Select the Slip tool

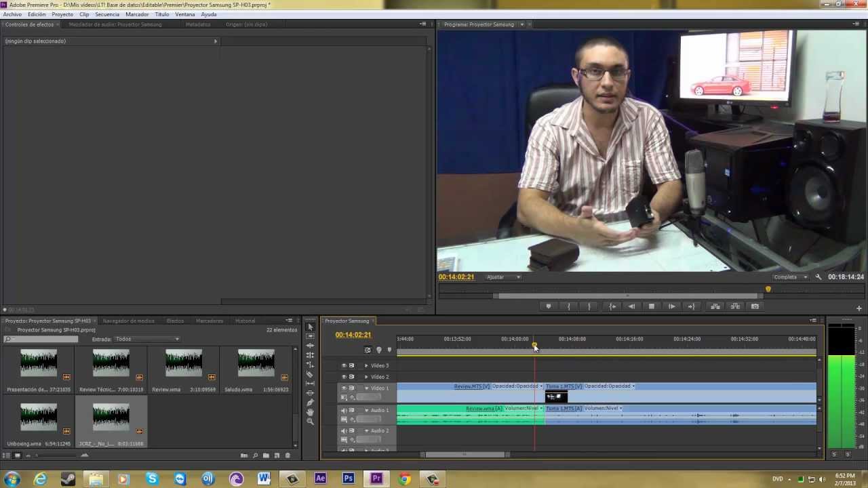click(310, 384)
